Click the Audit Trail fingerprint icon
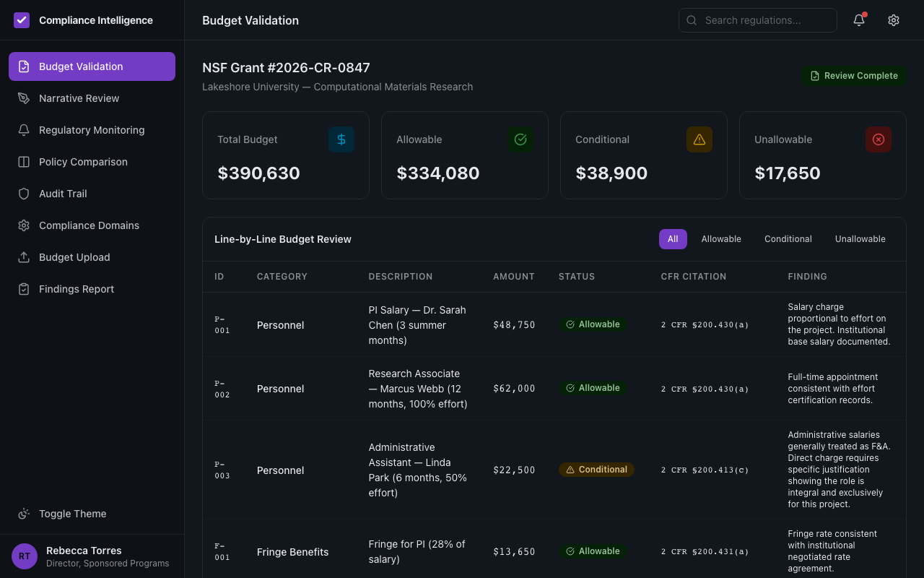The image size is (924, 578). [24, 193]
